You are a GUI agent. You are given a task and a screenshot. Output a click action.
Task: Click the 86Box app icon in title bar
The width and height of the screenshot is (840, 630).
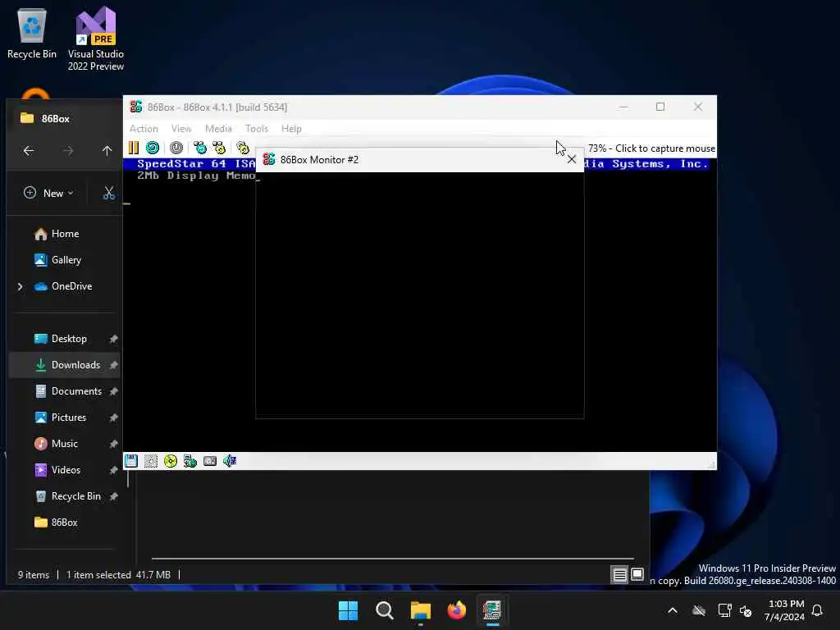point(136,107)
